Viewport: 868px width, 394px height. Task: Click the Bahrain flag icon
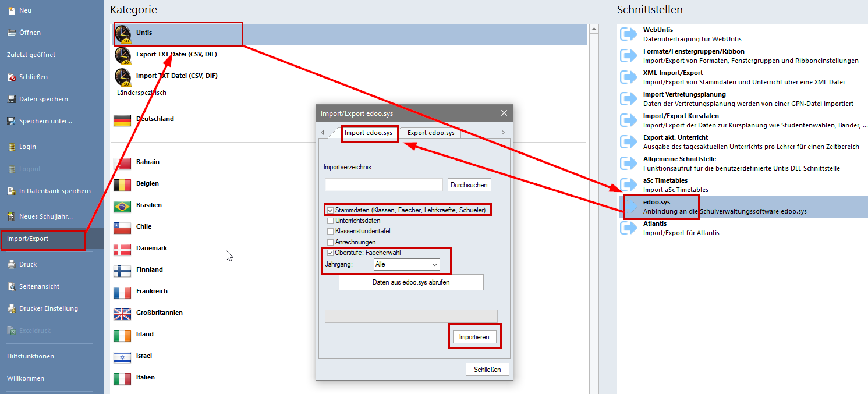(122, 164)
